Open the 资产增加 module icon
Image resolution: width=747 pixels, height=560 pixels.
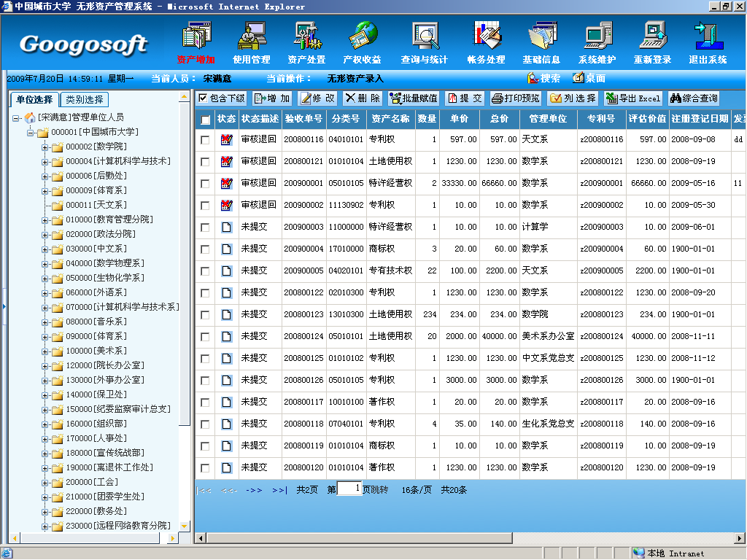[196, 36]
